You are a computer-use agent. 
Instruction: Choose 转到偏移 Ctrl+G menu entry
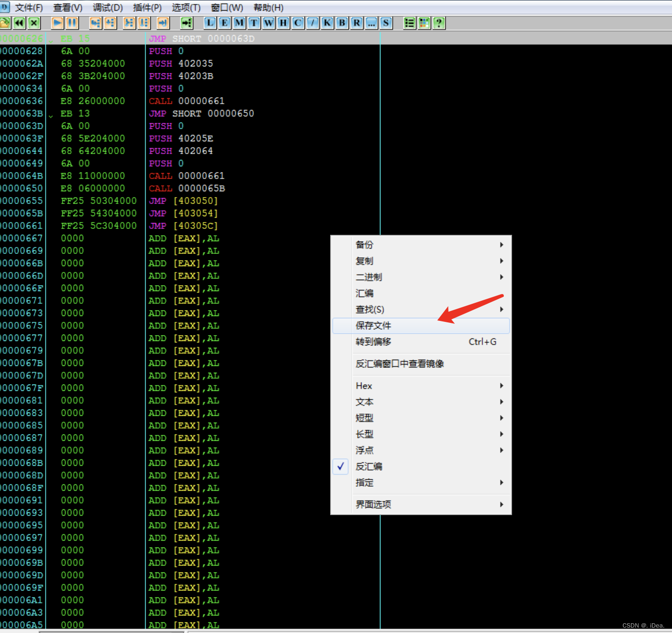(421, 341)
